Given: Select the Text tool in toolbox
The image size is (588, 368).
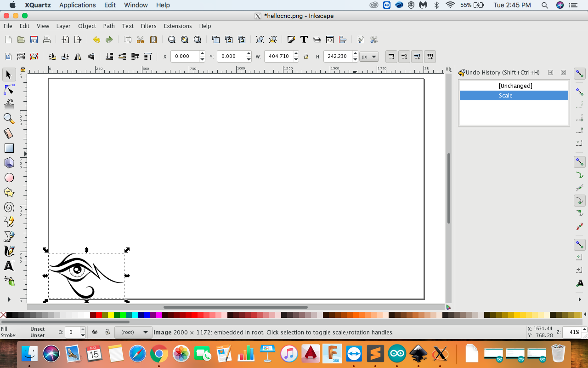Looking at the screenshot, I should tap(9, 266).
